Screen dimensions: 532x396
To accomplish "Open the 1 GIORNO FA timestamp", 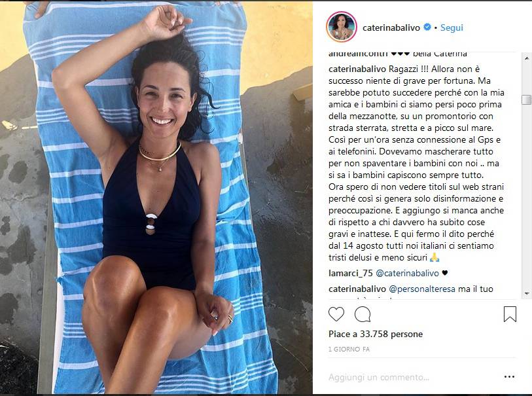I will coord(349,349).
